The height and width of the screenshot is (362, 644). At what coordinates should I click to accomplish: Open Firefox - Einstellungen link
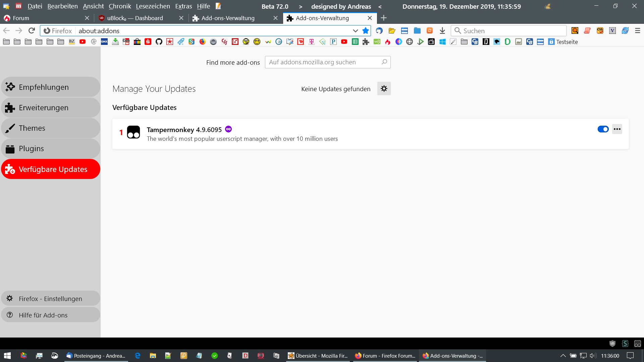[50, 298]
